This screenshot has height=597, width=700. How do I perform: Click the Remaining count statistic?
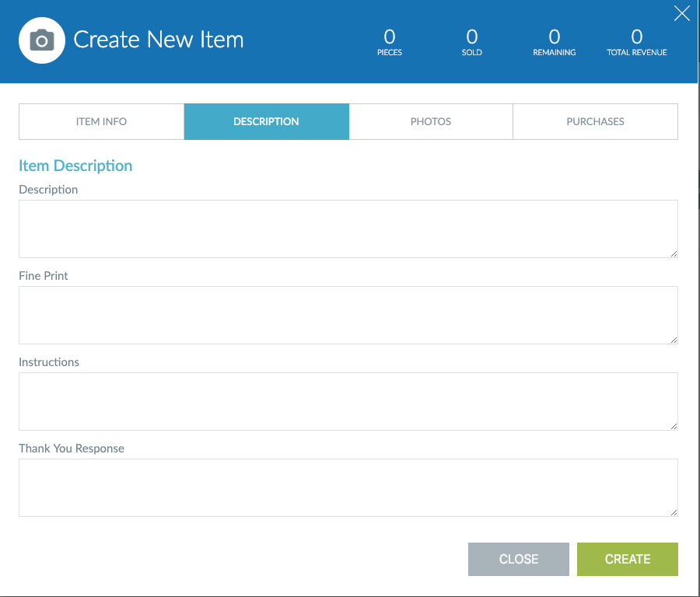(555, 37)
